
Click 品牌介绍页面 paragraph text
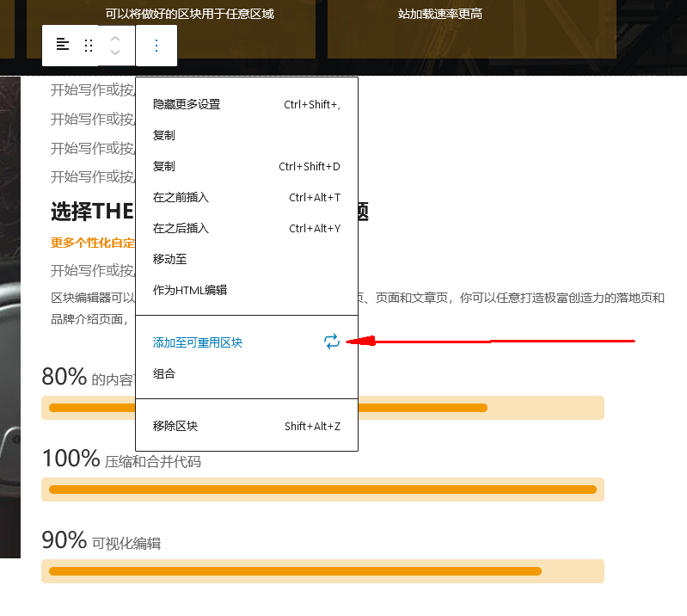pos(89,319)
